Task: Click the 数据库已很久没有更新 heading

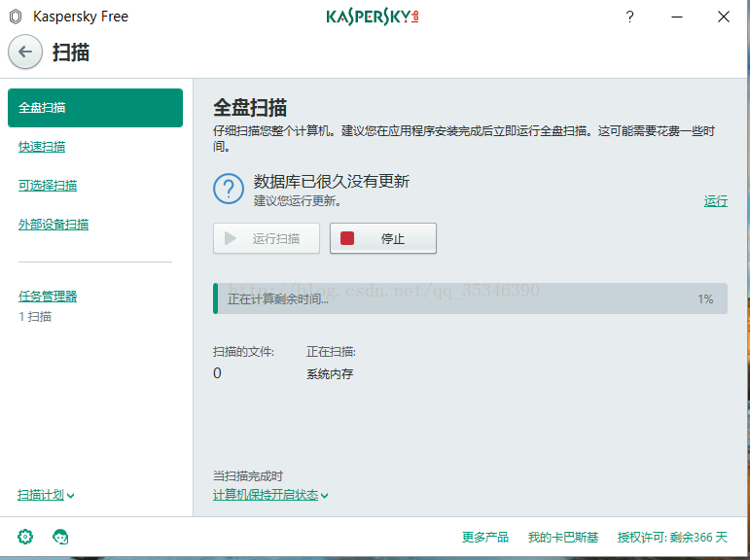Action: [x=332, y=181]
